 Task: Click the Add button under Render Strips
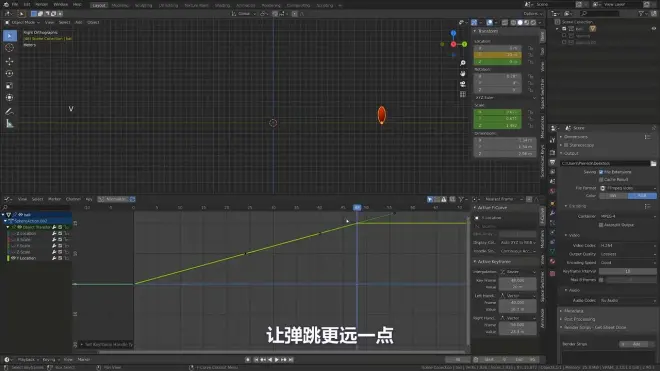(636, 344)
